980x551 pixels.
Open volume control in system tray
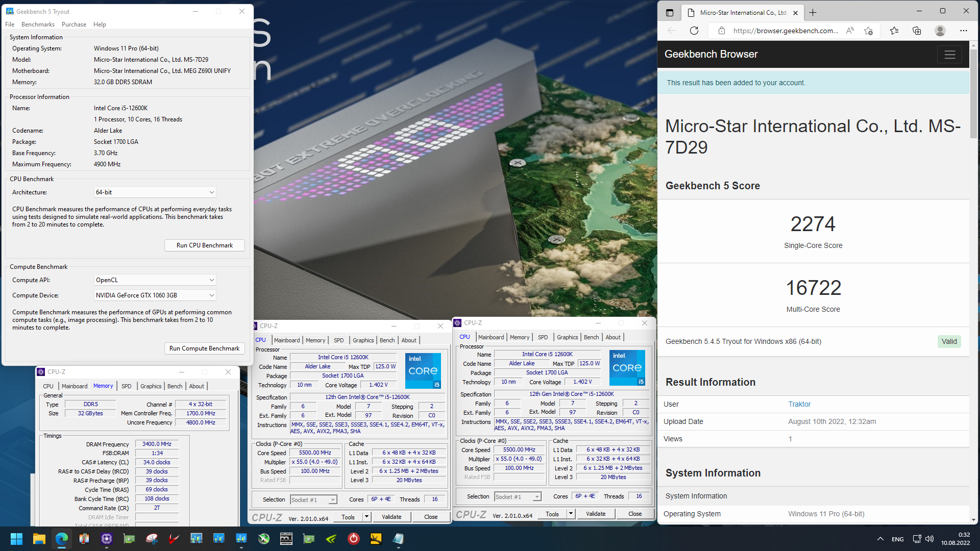(x=929, y=539)
